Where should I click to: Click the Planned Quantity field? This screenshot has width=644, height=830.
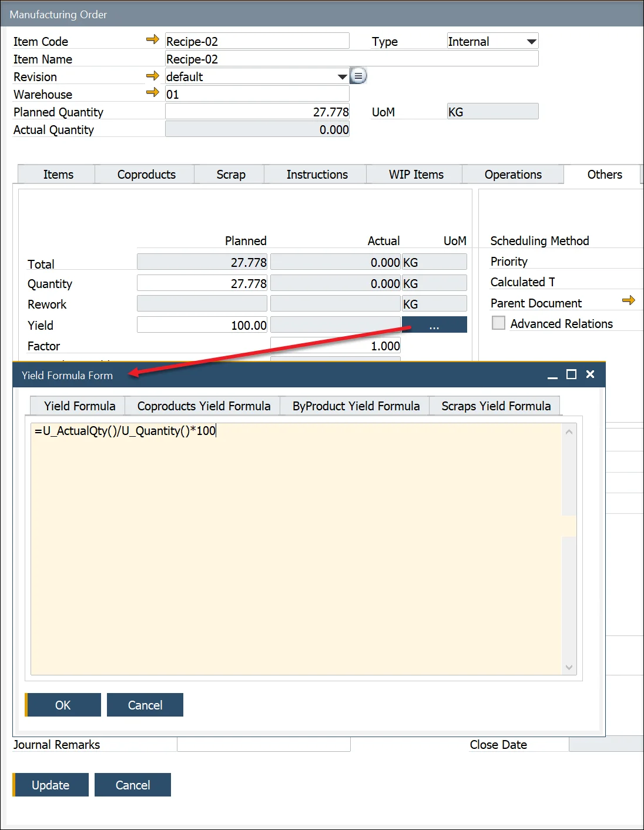pyautogui.click(x=257, y=112)
